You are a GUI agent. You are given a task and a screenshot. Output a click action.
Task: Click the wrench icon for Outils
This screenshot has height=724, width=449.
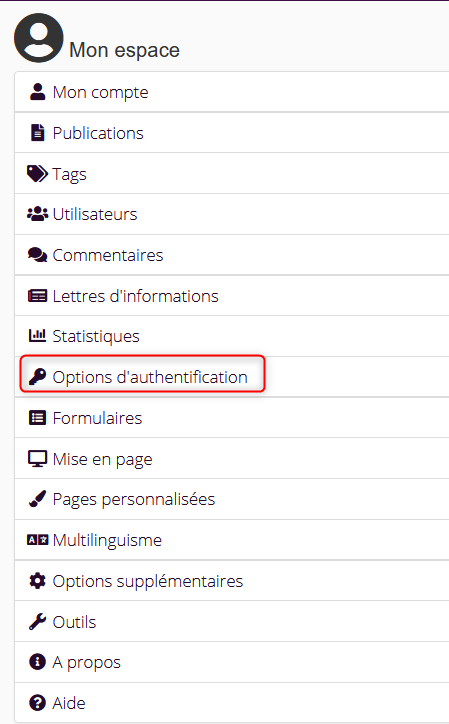(x=37, y=621)
